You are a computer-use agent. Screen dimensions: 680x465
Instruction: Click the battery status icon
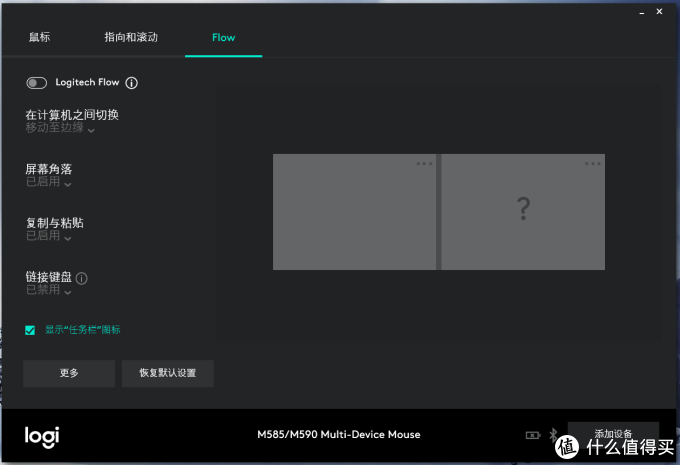pos(533,435)
